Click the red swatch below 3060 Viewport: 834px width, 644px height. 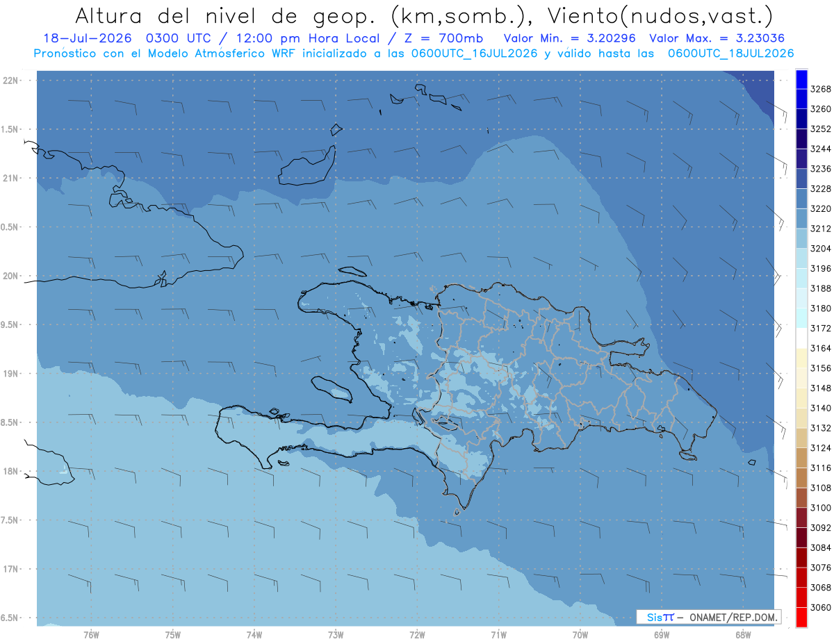tap(801, 617)
